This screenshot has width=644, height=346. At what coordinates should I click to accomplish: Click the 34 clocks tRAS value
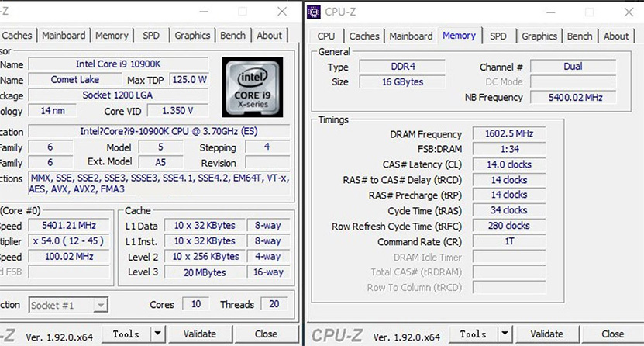pyautogui.click(x=509, y=210)
